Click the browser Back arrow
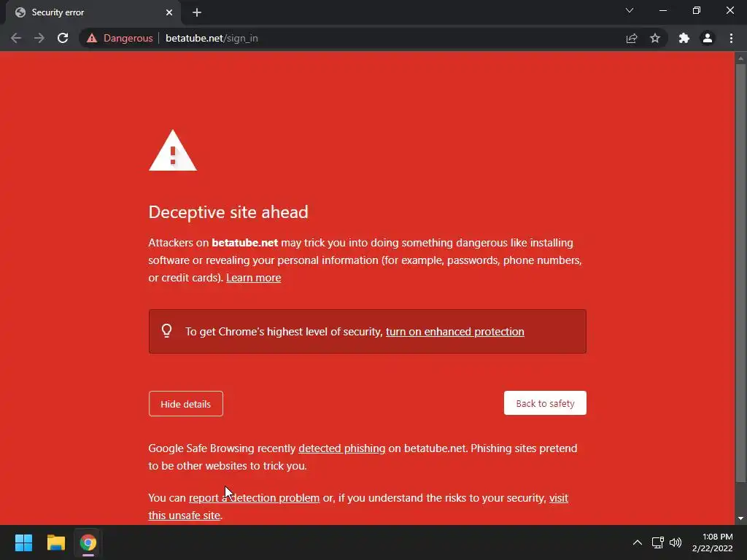This screenshot has width=747, height=560. pos(16,38)
